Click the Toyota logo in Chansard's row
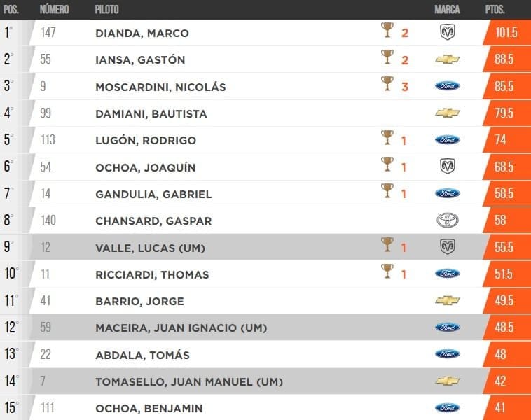Viewport: 531px width, 420px height. click(x=448, y=220)
